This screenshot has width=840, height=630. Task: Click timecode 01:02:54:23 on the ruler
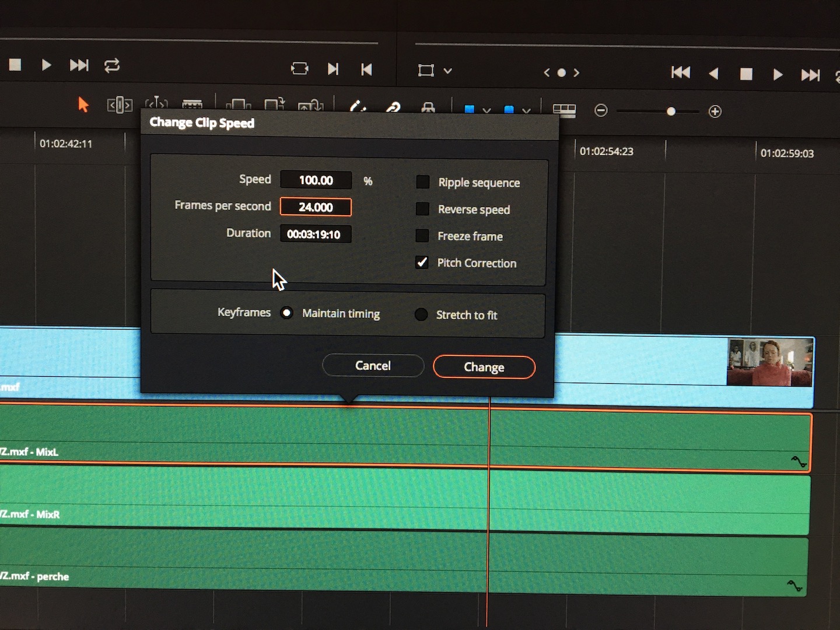606,152
